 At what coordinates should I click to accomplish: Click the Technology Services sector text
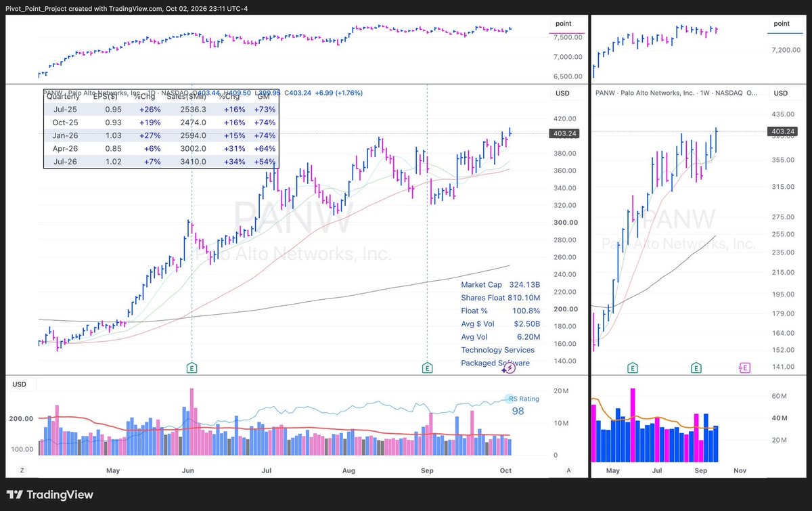[498, 350]
